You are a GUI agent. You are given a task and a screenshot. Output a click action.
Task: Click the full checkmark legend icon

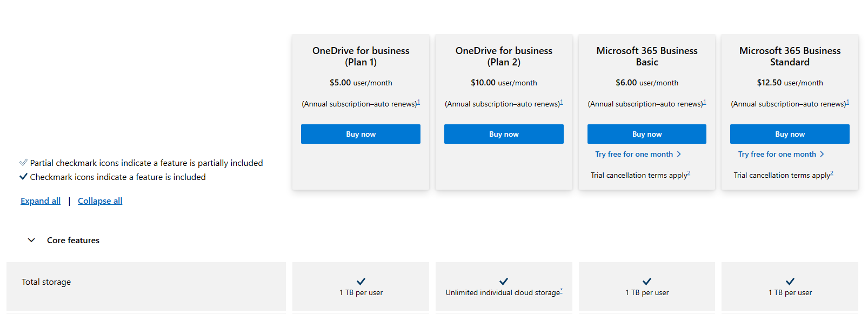tap(23, 177)
